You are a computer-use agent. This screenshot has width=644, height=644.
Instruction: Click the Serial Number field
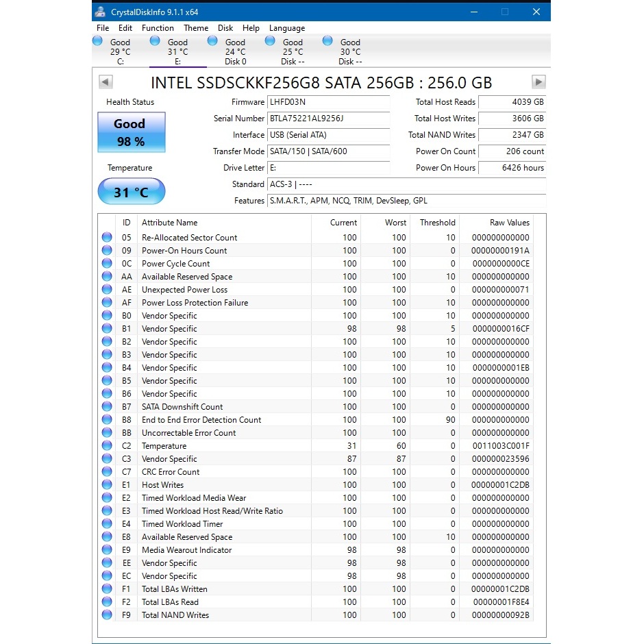(328, 119)
